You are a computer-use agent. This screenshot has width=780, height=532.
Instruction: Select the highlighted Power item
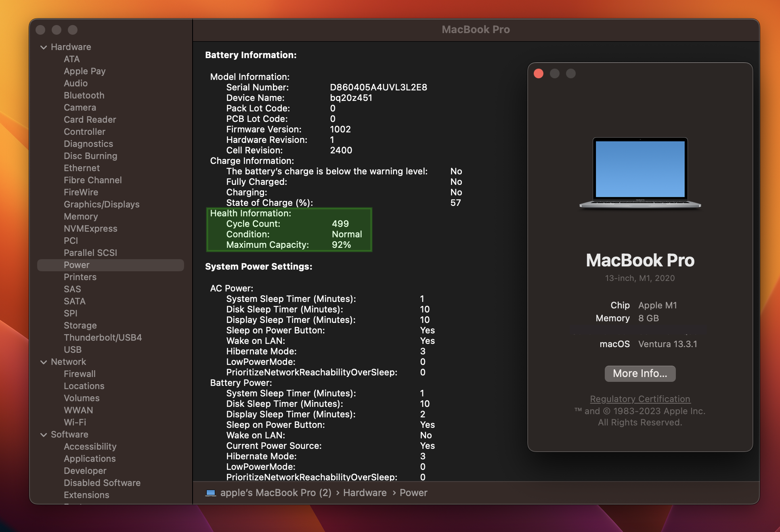click(x=110, y=265)
